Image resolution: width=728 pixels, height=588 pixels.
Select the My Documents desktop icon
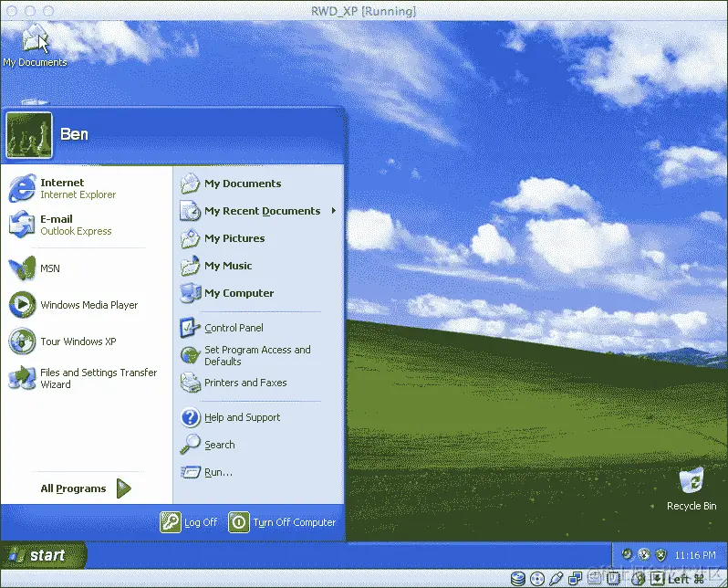tap(35, 46)
